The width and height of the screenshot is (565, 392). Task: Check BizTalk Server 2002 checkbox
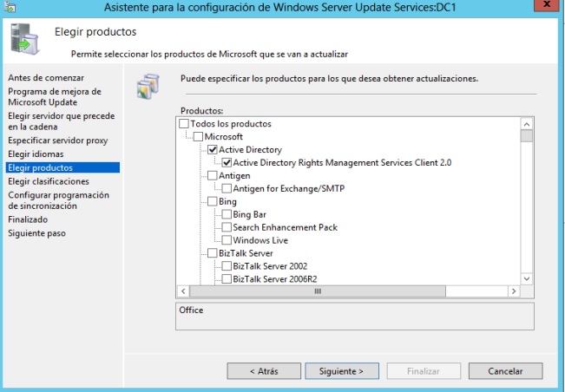point(227,266)
